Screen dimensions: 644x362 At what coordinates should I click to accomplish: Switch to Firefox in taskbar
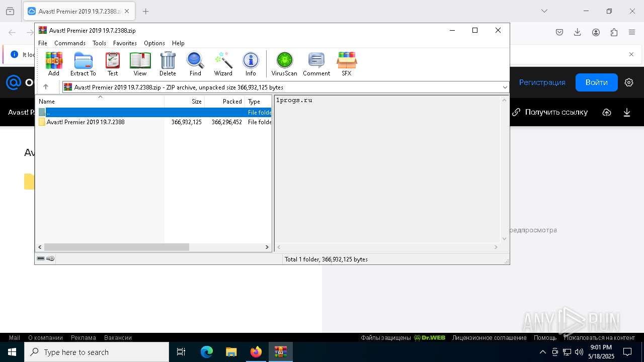pyautogui.click(x=256, y=352)
